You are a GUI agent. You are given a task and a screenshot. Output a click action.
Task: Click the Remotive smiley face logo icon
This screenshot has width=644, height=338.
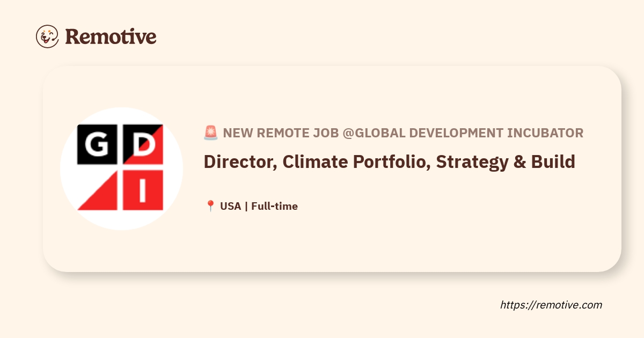tap(47, 37)
